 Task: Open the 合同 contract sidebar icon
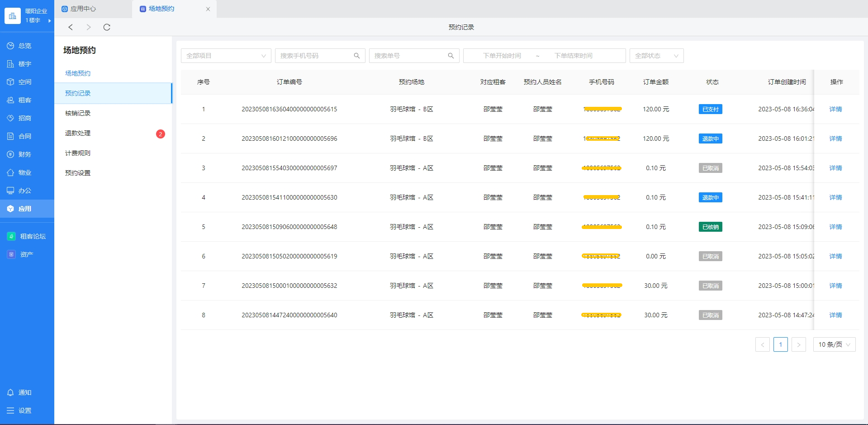pos(10,136)
